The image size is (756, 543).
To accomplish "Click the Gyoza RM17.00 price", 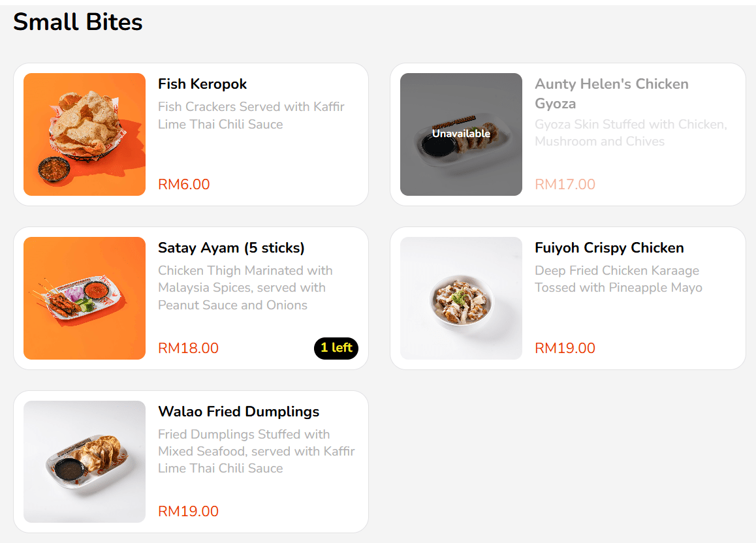I will pyautogui.click(x=565, y=185).
